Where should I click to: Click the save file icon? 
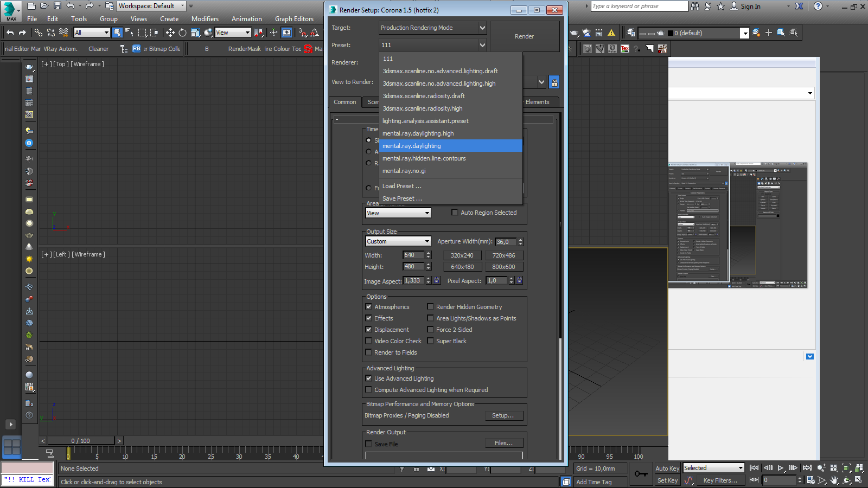pos(57,6)
